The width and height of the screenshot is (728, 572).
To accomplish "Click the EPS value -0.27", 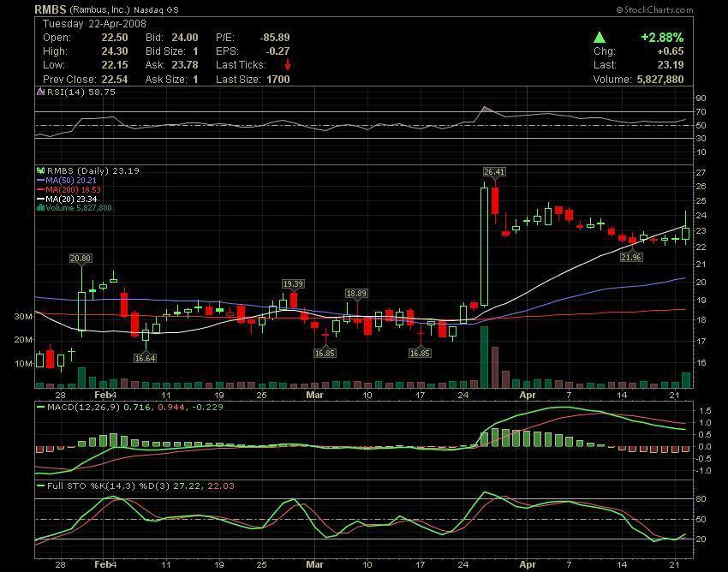I will pyautogui.click(x=277, y=51).
